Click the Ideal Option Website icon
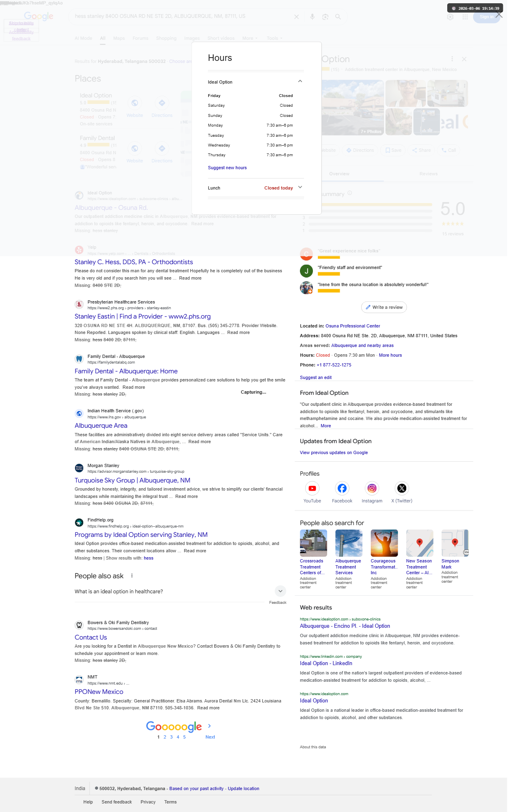Screen dimensions: 513x812 click(135, 103)
